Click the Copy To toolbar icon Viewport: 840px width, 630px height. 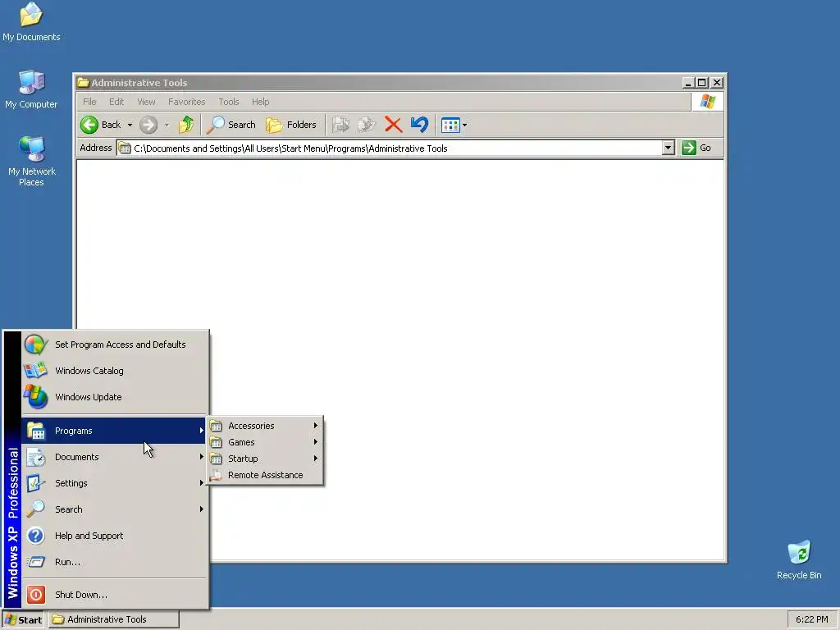click(367, 125)
